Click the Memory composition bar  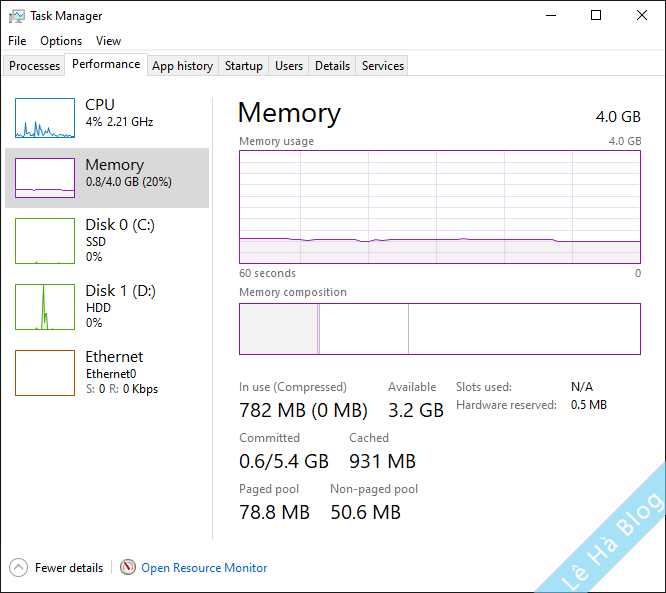[440, 329]
